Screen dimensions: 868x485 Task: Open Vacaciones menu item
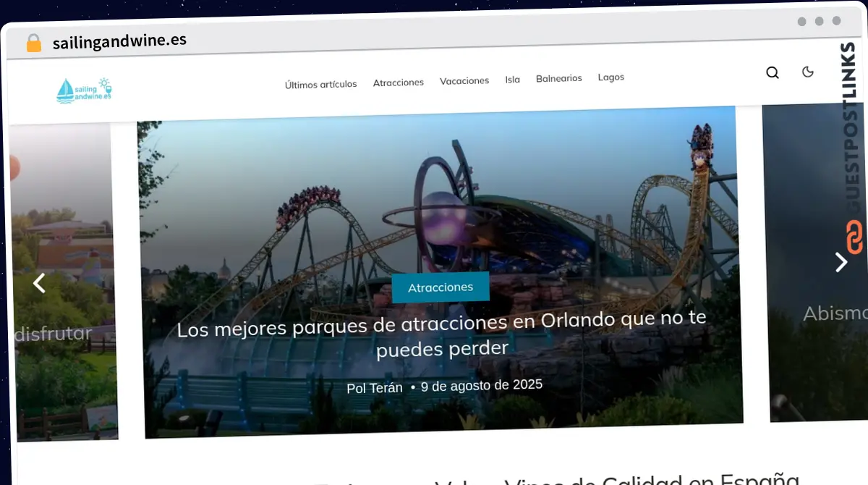(464, 80)
